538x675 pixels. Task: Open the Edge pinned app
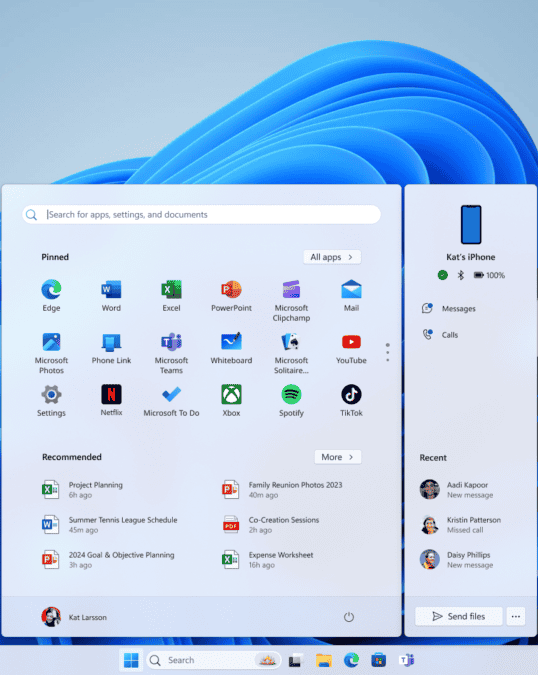coord(51,296)
